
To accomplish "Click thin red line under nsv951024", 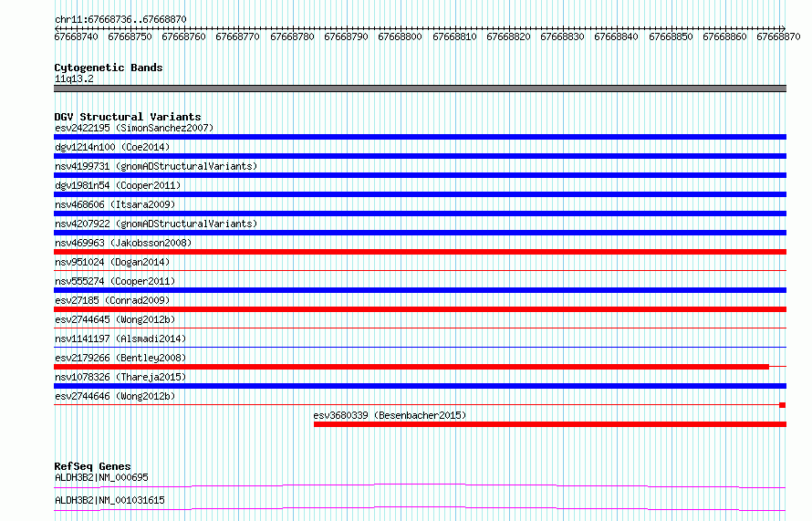I will 420,270.
